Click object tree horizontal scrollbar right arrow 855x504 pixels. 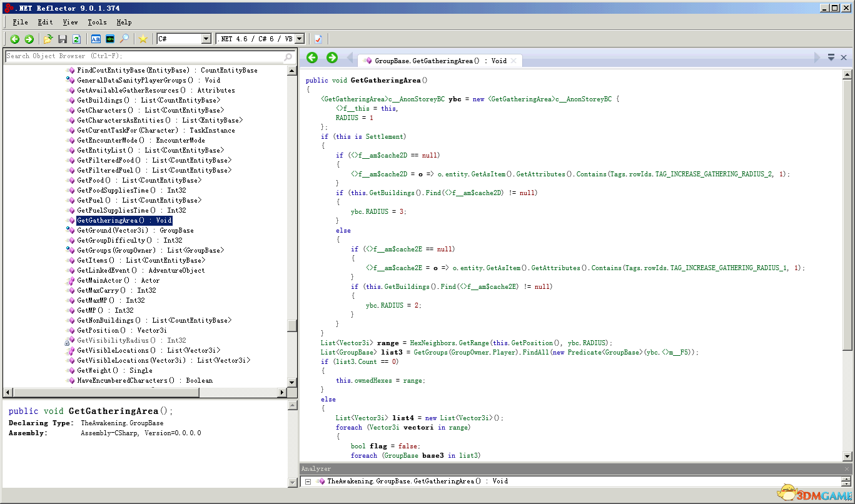pyautogui.click(x=281, y=393)
